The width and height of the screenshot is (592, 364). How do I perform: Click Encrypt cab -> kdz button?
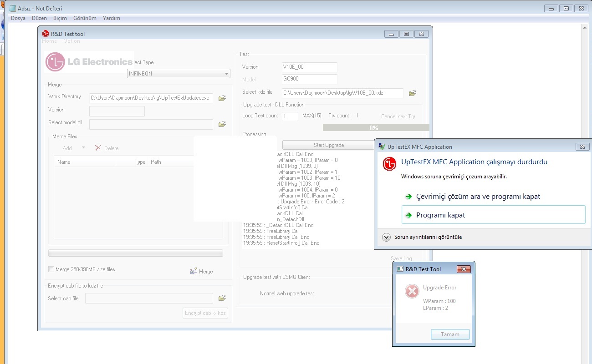click(x=205, y=313)
